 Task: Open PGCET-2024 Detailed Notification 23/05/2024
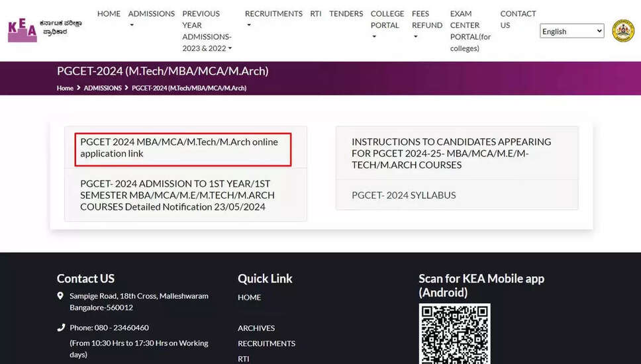click(x=177, y=195)
